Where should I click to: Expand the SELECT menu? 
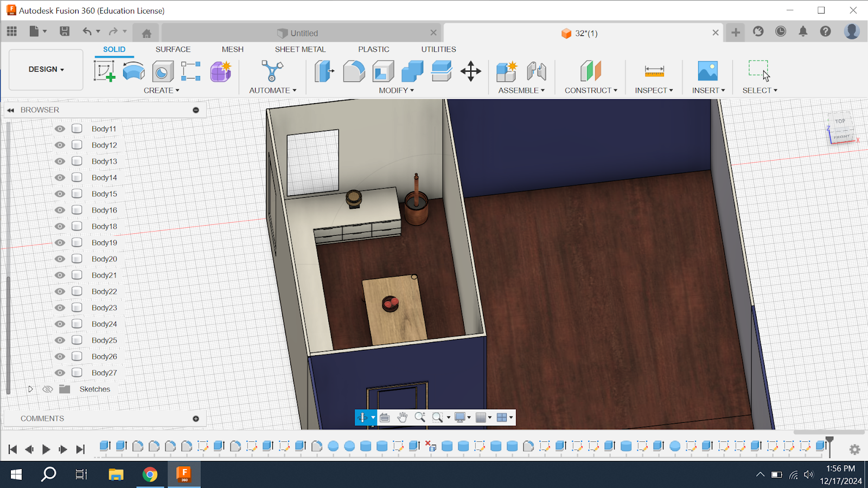[759, 91]
